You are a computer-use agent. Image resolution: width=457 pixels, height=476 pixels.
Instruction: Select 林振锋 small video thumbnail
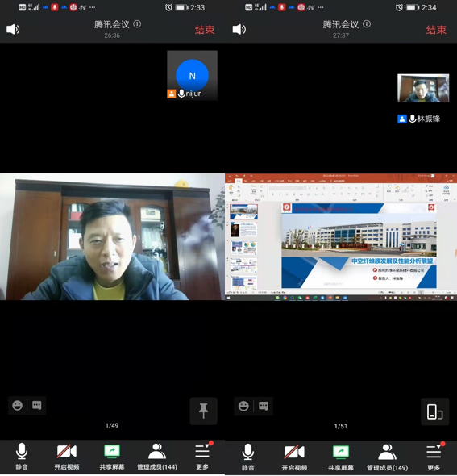pyautogui.click(x=423, y=88)
